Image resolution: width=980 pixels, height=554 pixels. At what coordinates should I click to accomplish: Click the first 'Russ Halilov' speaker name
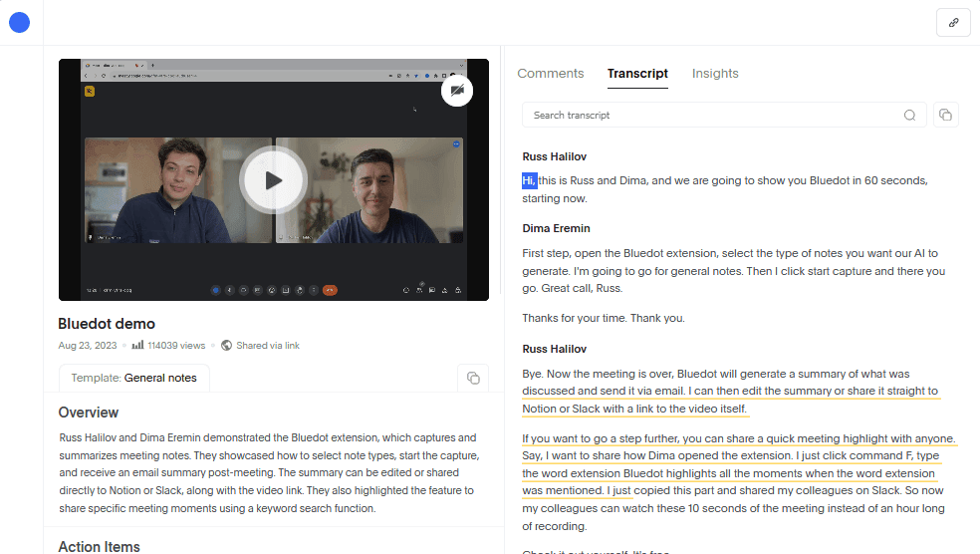coord(555,156)
